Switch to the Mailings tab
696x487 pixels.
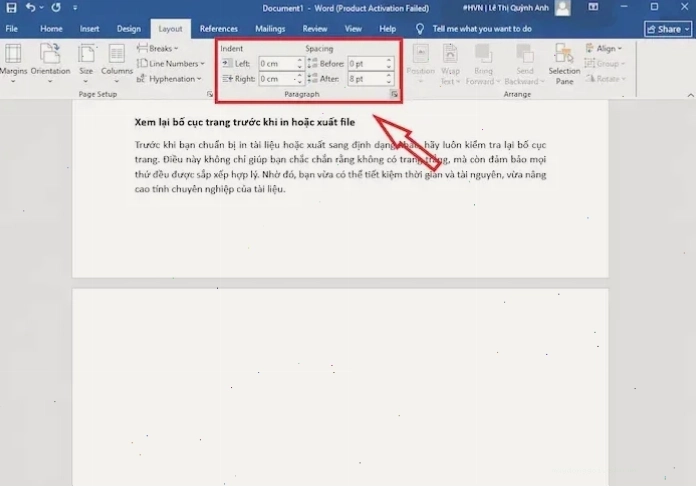(x=270, y=29)
